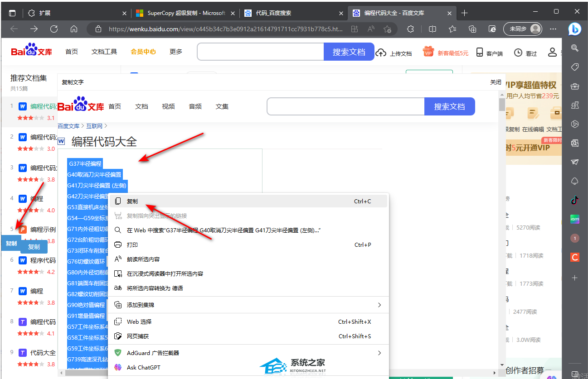This screenshot has width=588, height=379.
Task: Expand the AdGuard 广告拦截器 submenu
Action: tap(248, 353)
